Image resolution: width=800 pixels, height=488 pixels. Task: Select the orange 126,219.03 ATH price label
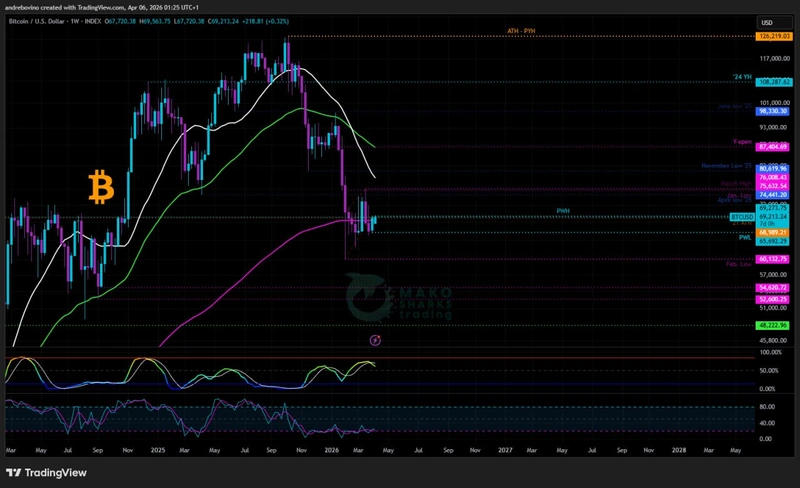(773, 36)
